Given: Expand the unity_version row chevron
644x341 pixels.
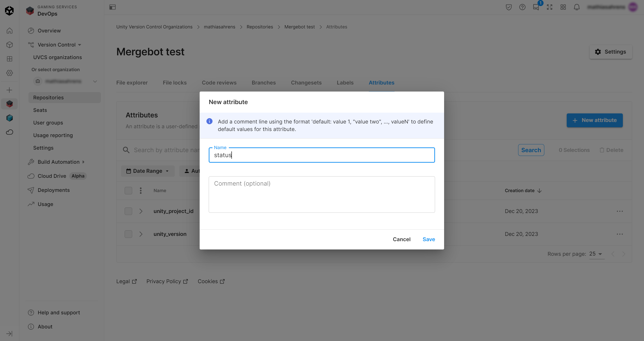Looking at the screenshot, I should (141, 234).
